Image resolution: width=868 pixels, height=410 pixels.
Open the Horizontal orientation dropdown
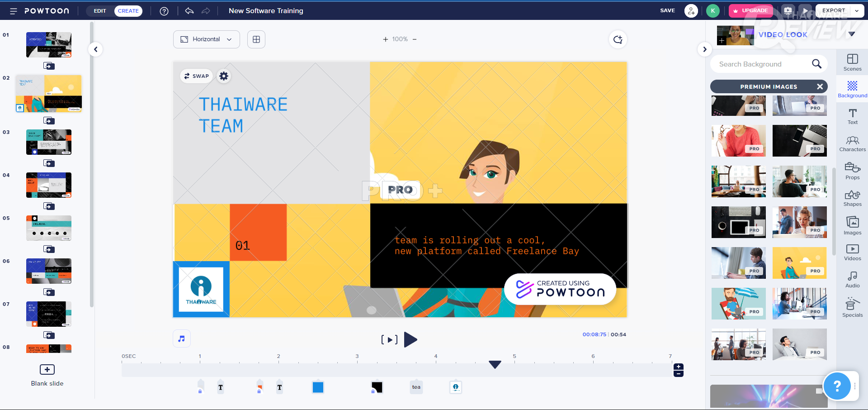[207, 39]
